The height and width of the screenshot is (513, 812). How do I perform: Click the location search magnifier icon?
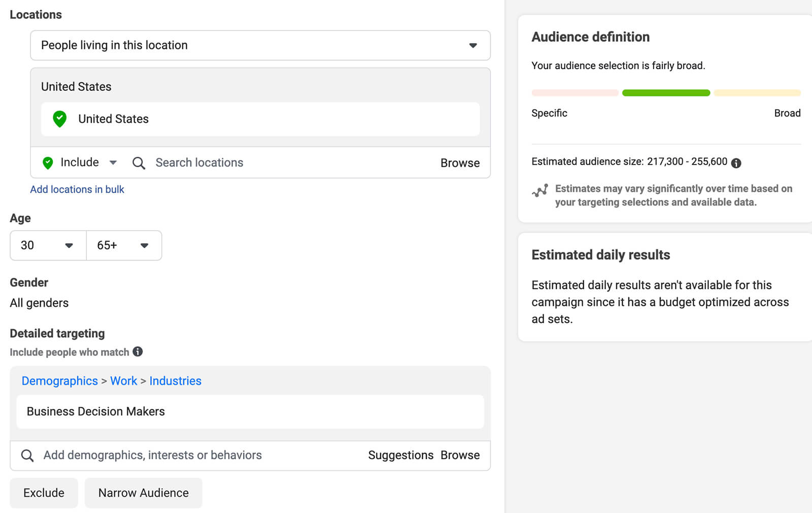click(139, 163)
